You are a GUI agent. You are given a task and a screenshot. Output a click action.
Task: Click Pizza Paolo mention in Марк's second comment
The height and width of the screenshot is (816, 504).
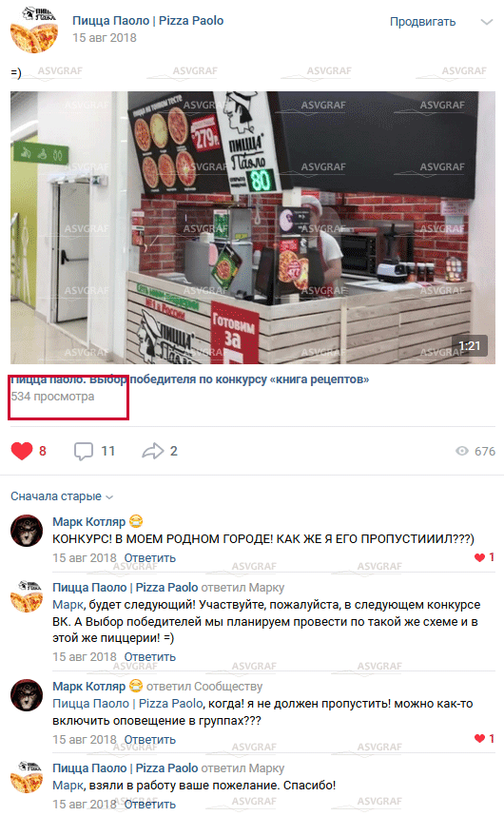pyautogui.click(x=127, y=704)
